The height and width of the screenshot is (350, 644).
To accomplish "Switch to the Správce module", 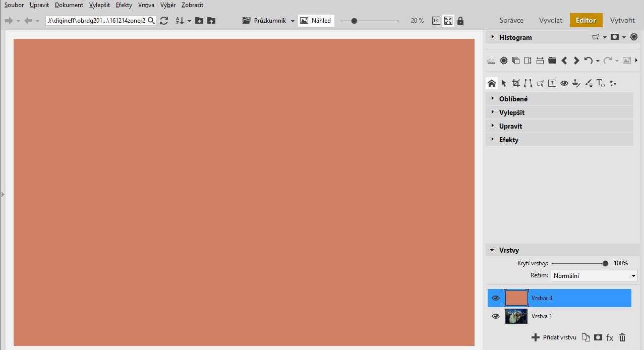I will (511, 20).
